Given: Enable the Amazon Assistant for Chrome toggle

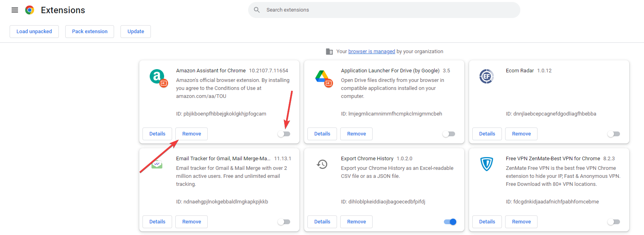Looking at the screenshot, I should point(284,134).
